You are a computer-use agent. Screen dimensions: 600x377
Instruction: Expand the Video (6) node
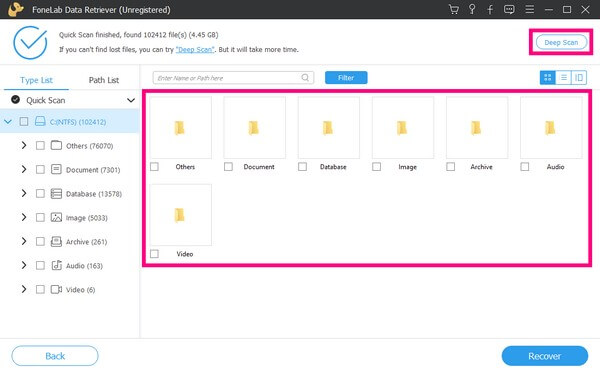tap(24, 289)
